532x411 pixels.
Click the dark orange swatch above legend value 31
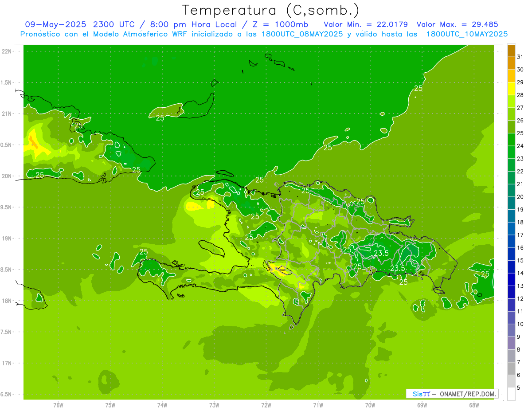(x=511, y=50)
